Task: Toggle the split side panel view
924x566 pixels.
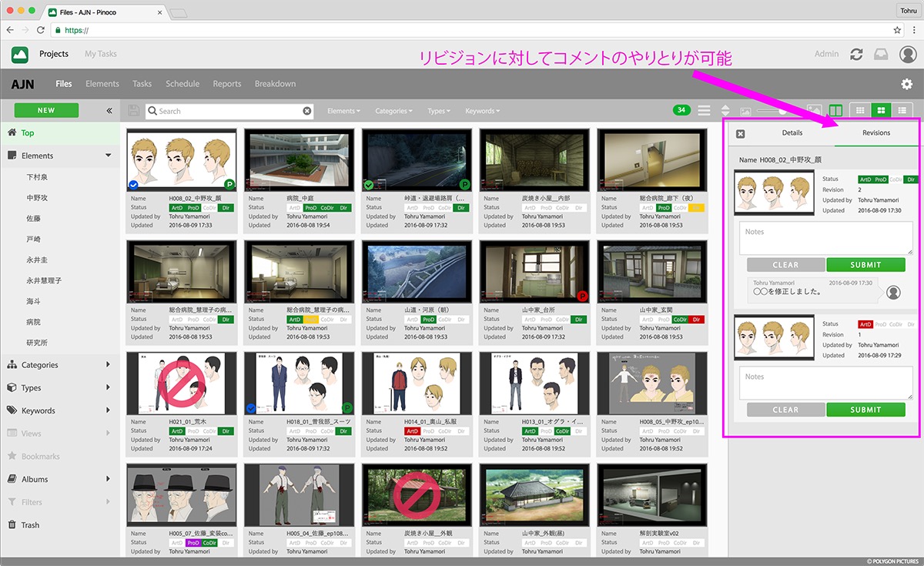Action: 835,111
